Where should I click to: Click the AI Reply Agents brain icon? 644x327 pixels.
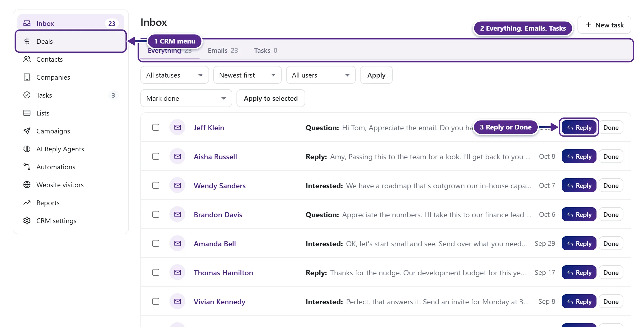(x=27, y=149)
